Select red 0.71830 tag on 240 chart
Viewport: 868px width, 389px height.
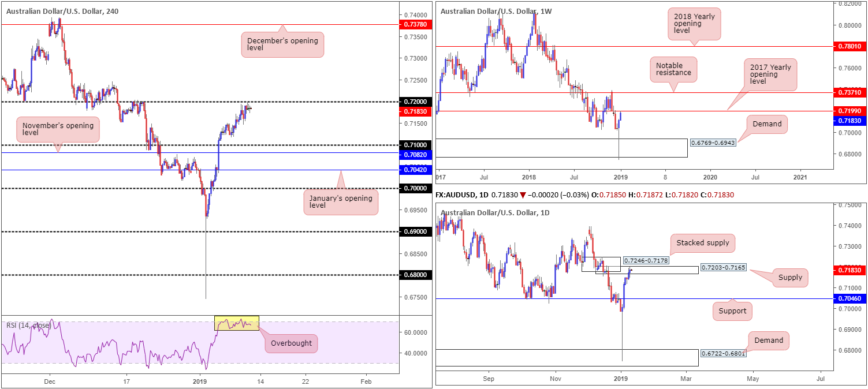pos(415,111)
